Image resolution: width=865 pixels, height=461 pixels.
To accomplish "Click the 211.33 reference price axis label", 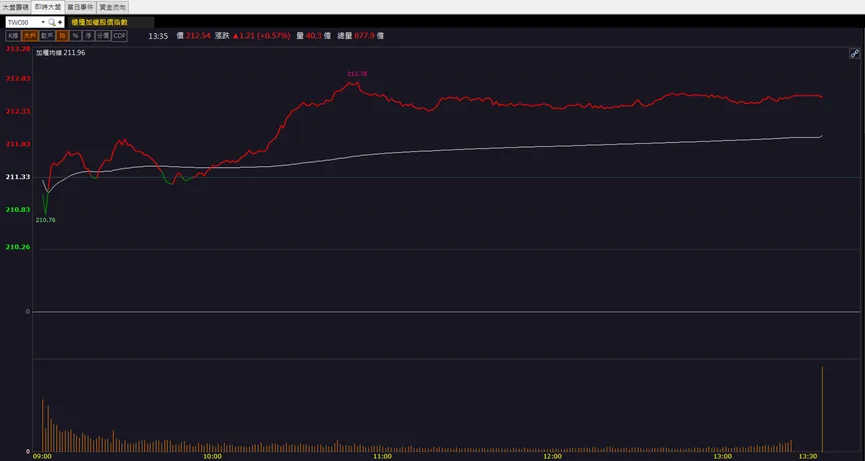I will tap(18, 177).
